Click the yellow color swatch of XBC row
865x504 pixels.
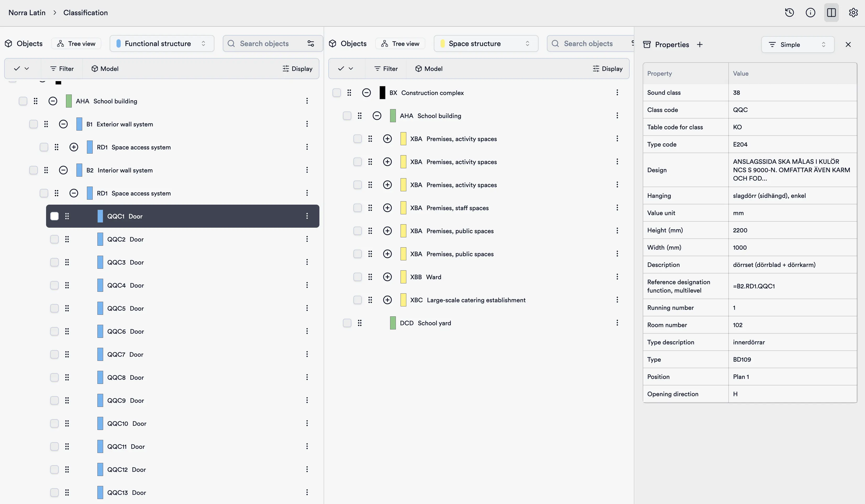403,300
